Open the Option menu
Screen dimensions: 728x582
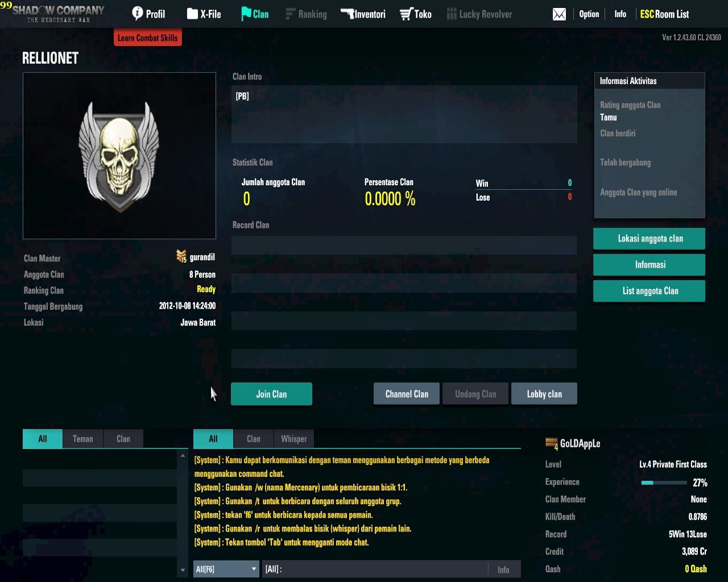(x=589, y=14)
